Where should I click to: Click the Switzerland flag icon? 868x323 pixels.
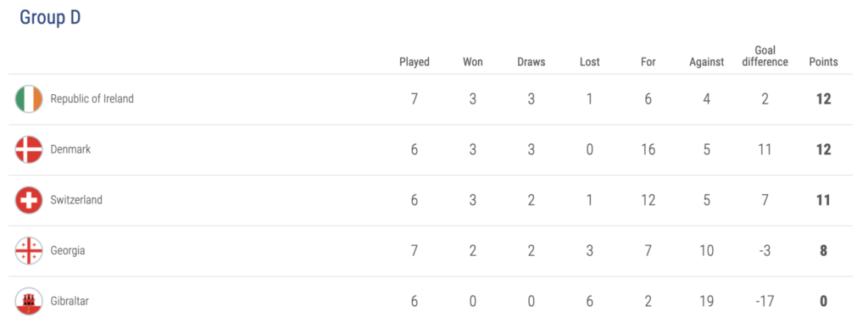pyautogui.click(x=29, y=200)
